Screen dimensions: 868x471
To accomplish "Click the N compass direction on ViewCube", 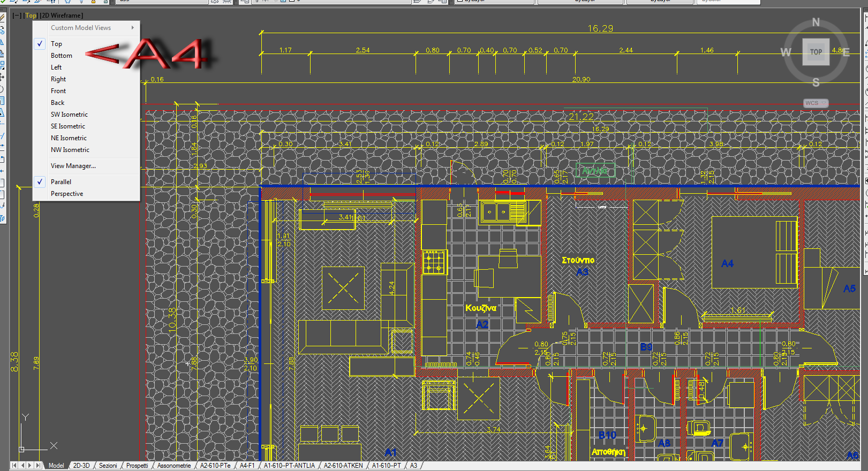I will 816,22.
